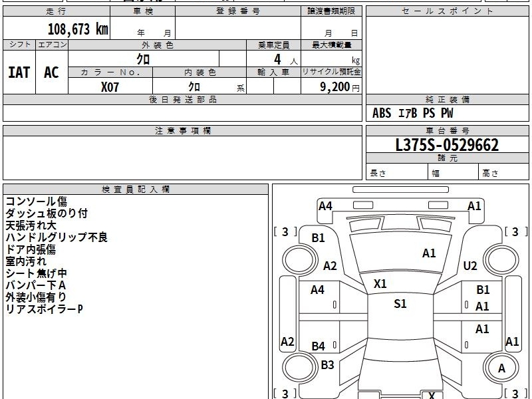532x399 pixels.
Task: Click the kg load capacity unit
Action: pos(356,61)
